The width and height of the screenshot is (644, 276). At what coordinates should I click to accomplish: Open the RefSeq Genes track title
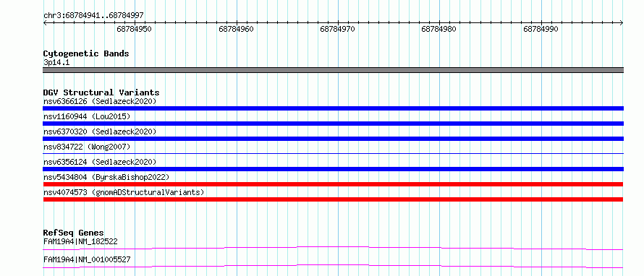(x=74, y=233)
